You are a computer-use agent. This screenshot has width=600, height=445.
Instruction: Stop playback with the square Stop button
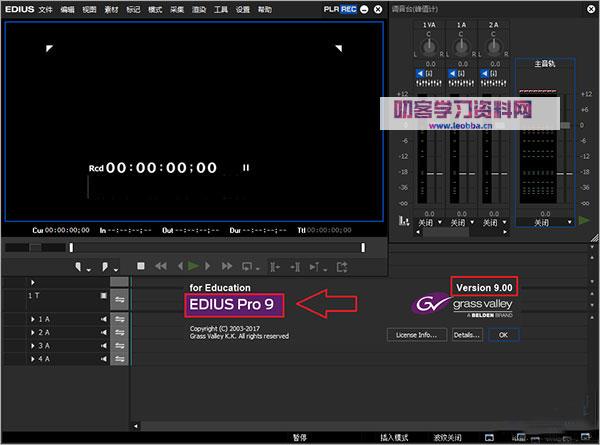(141, 266)
